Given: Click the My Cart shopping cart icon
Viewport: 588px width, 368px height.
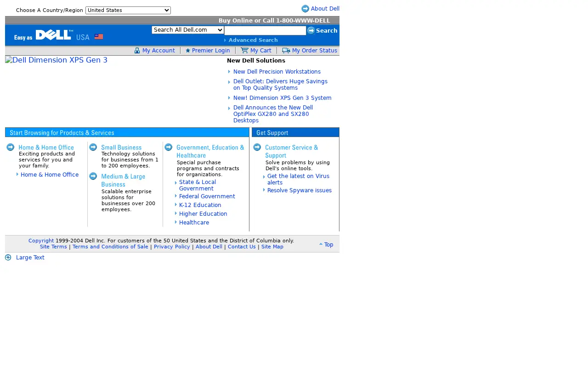Looking at the screenshot, I should (244, 51).
